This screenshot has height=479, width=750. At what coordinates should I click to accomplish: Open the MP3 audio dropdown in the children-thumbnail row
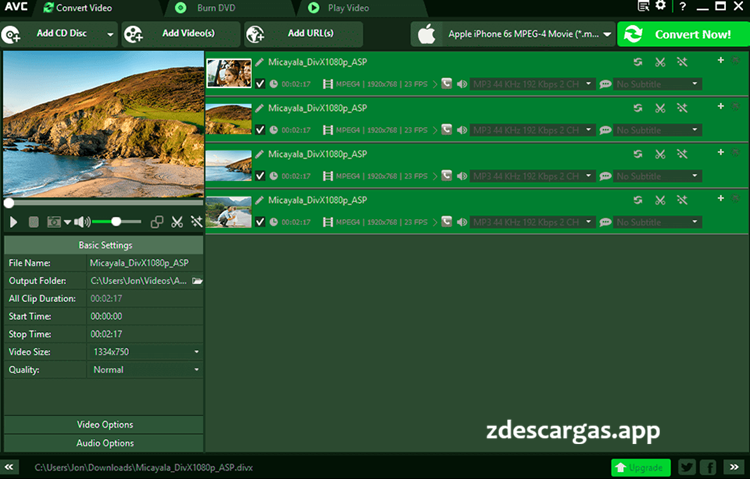[x=532, y=84]
